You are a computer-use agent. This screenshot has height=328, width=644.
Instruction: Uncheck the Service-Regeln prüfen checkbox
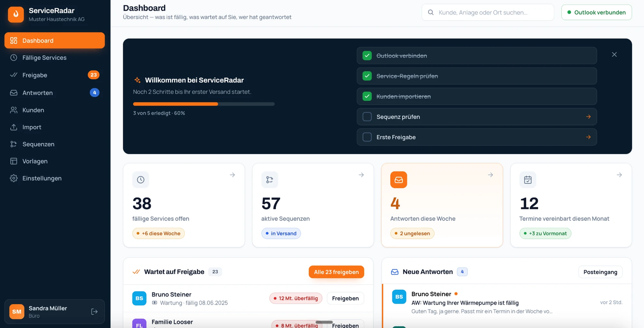(367, 76)
